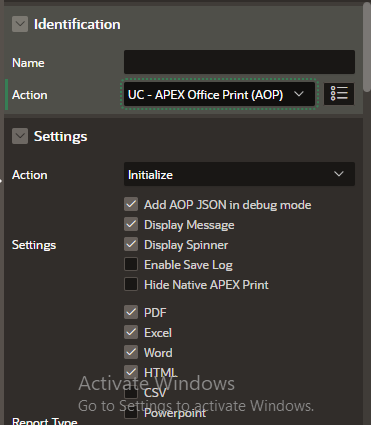This screenshot has height=425, width=371.
Task: Check Hide Native APEX Print
Action: [x=131, y=284]
